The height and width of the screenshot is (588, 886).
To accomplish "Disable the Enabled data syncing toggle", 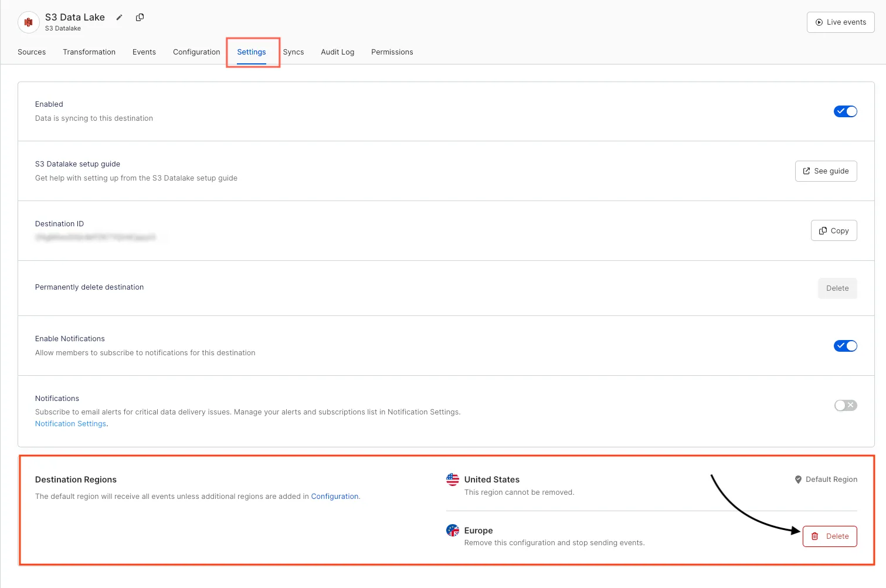I will tap(846, 111).
